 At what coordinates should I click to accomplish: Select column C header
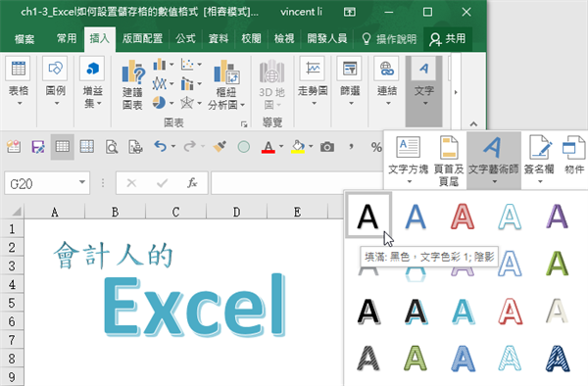(x=175, y=212)
